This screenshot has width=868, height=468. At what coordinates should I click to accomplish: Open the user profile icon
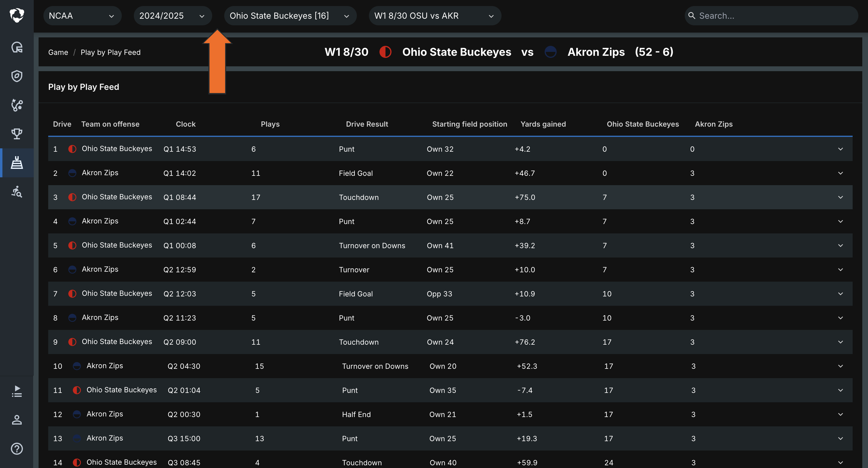point(17,420)
